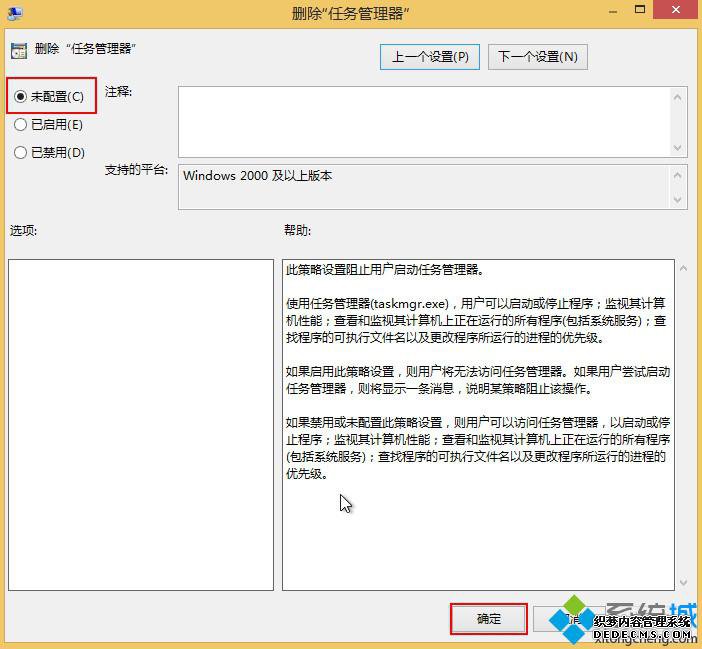Go to 上一个设置(P) previous setting
Image resolution: width=702 pixels, height=649 pixels.
point(430,57)
